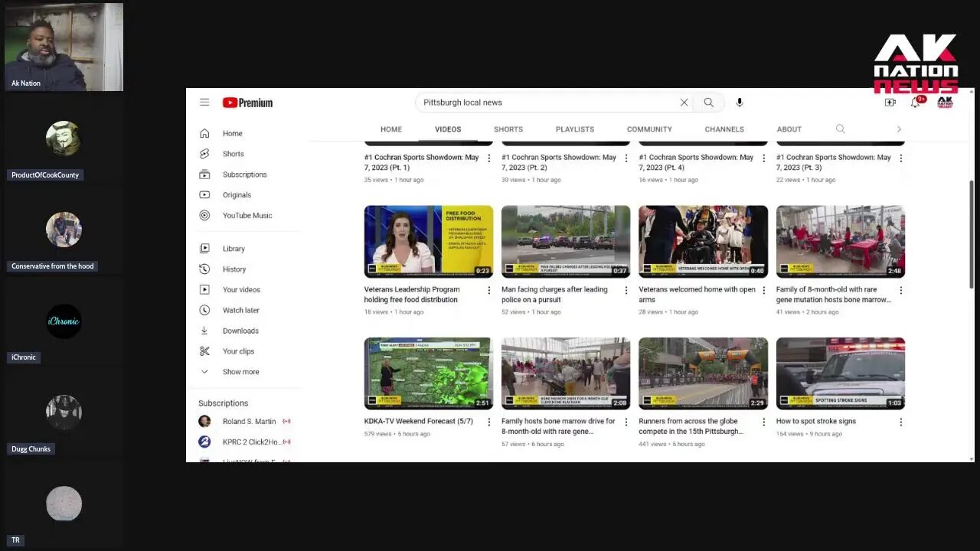980x551 pixels.
Task: Open options for Cochran Sports Showdown Pt. 1
Action: click(x=489, y=158)
